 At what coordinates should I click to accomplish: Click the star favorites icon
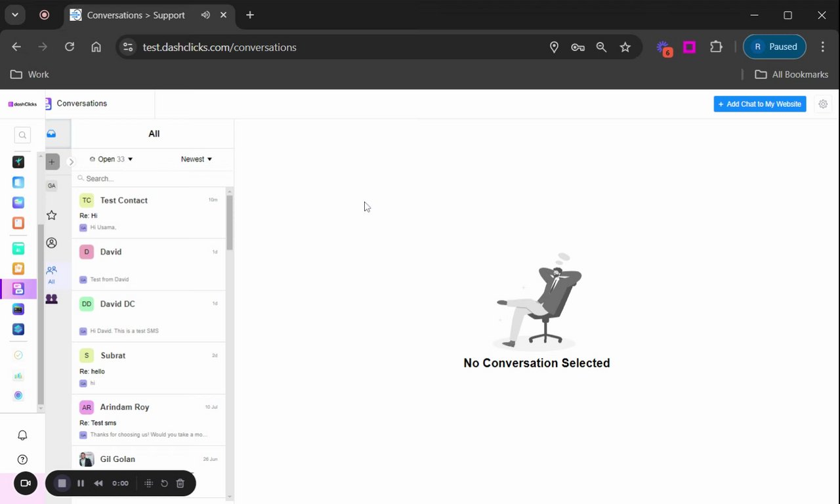pyautogui.click(x=51, y=215)
